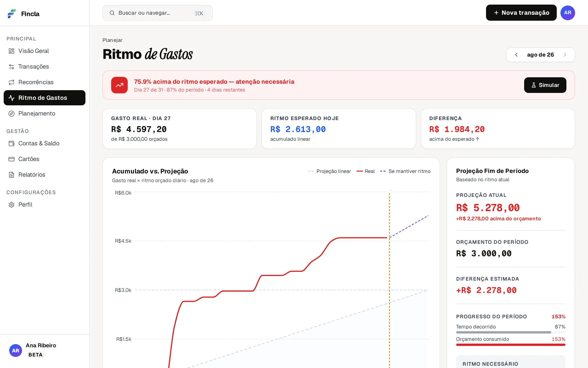Click the ago de 26 month label
The width and height of the screenshot is (588, 368).
point(540,55)
